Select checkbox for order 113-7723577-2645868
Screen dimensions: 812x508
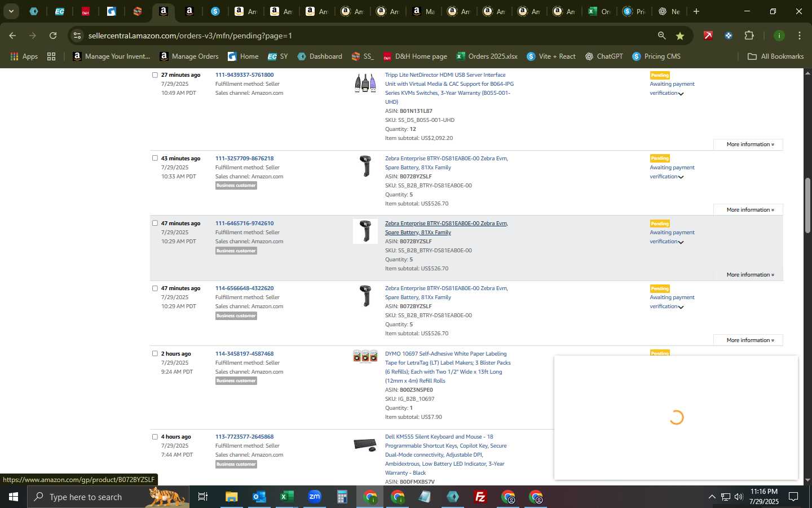coord(155,436)
